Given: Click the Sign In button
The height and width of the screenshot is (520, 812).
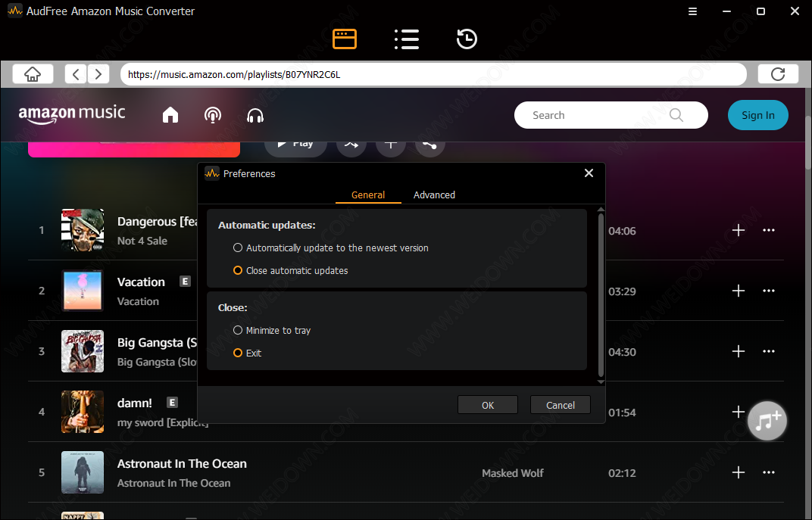Looking at the screenshot, I should (757, 115).
